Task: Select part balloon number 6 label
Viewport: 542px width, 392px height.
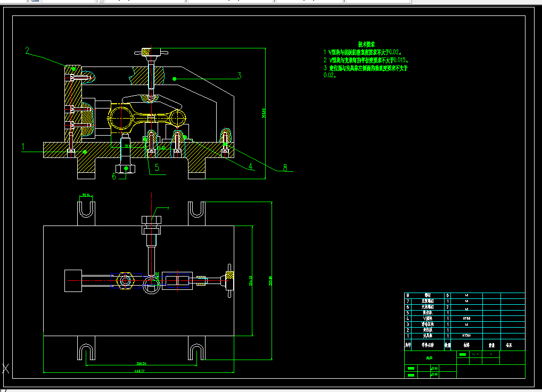Action: 114,177
